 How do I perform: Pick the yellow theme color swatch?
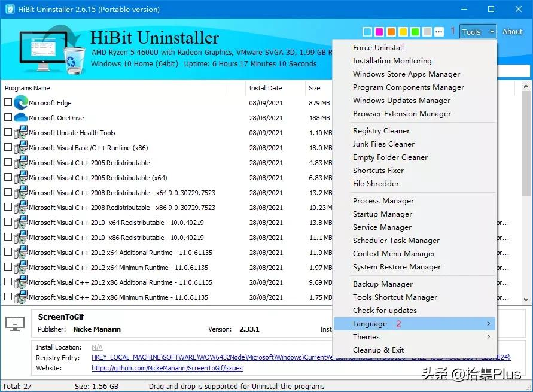click(403, 32)
